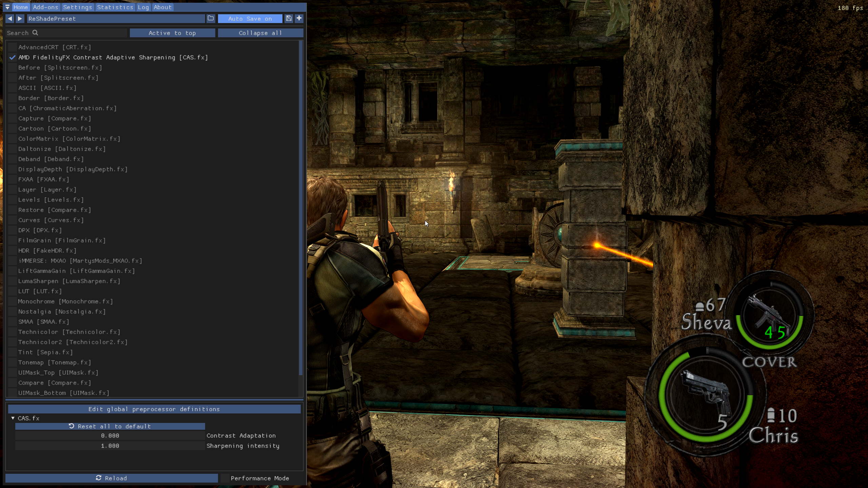Click Reset all to default
868x488 pixels.
pos(110,426)
